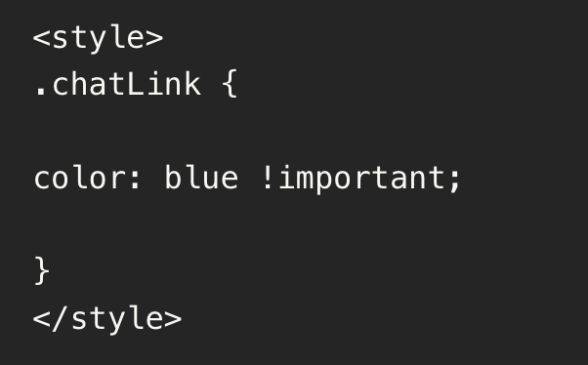The width and height of the screenshot is (588, 365).
Task: Click the empty line above color declaration
Action: [294, 131]
